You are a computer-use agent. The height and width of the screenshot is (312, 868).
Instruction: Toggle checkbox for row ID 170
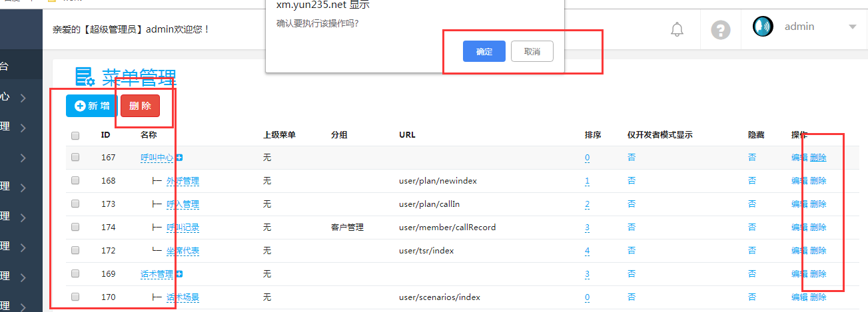pos(75,297)
